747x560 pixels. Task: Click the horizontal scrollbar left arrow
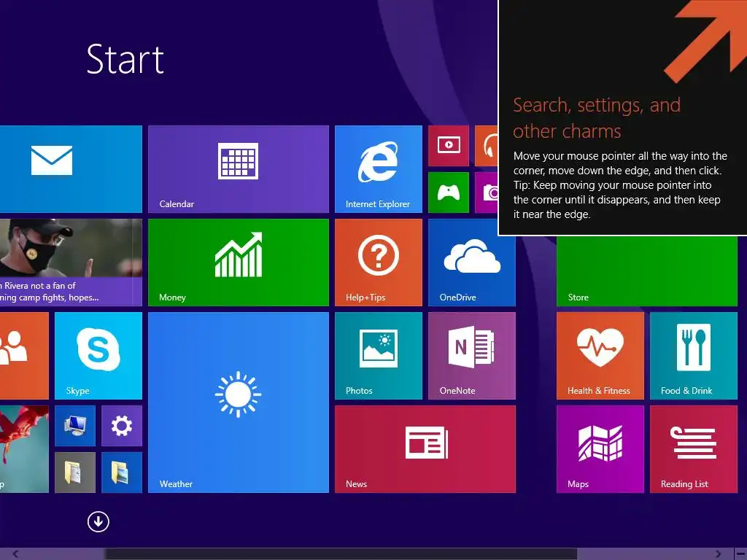(16, 554)
